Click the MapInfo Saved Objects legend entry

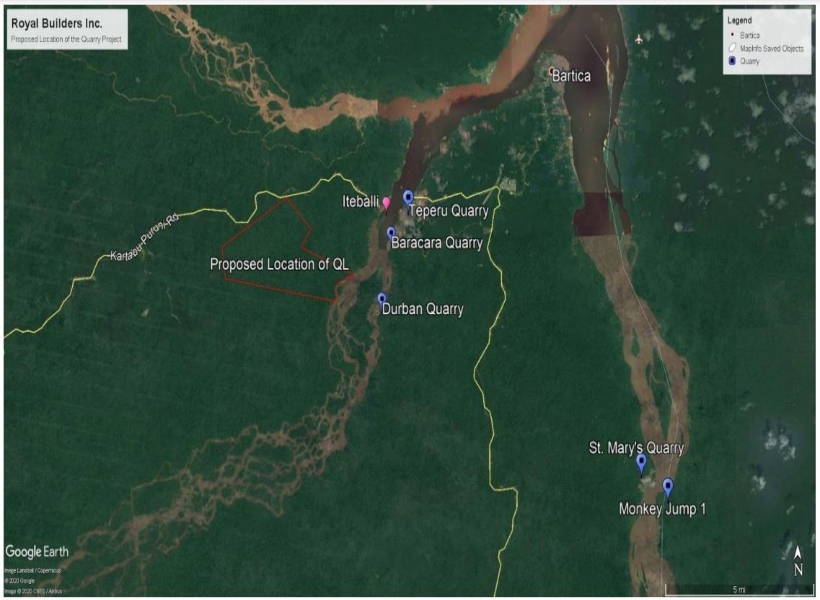coord(766,48)
